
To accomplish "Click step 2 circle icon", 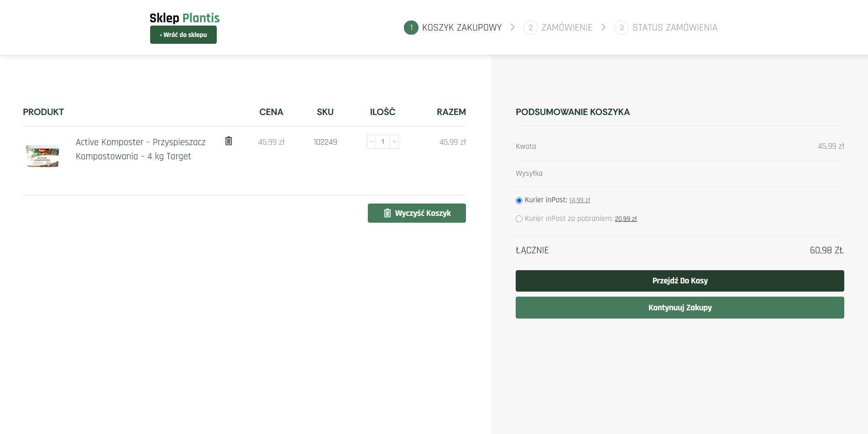I will 530,27.
